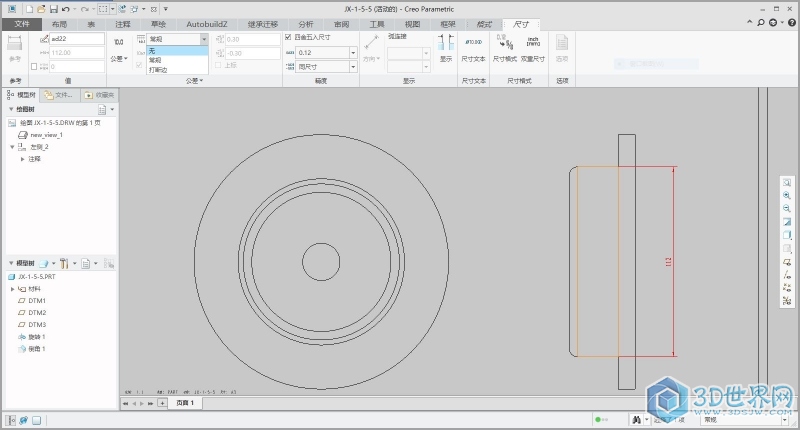Open the 同尺寸 tolerance precision dropdown
The width and height of the screenshot is (800, 430).
353,66
